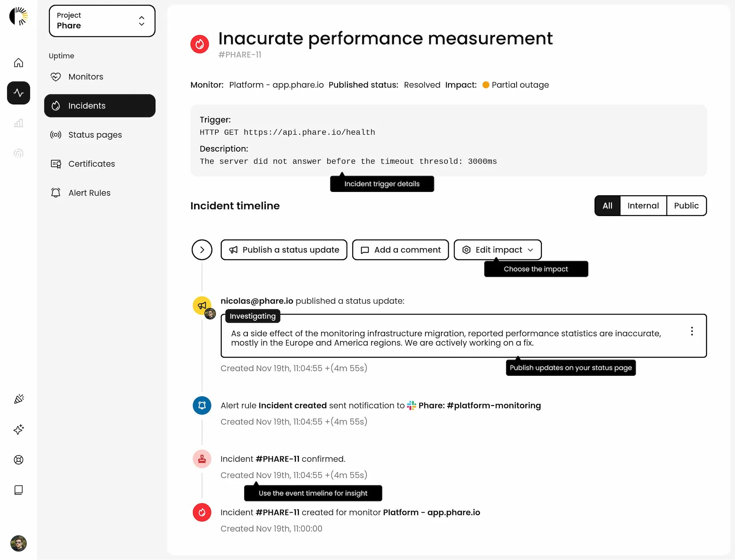This screenshot has width=735, height=560.
Task: Click the yellow megaphone timeline icon
Action: click(202, 306)
